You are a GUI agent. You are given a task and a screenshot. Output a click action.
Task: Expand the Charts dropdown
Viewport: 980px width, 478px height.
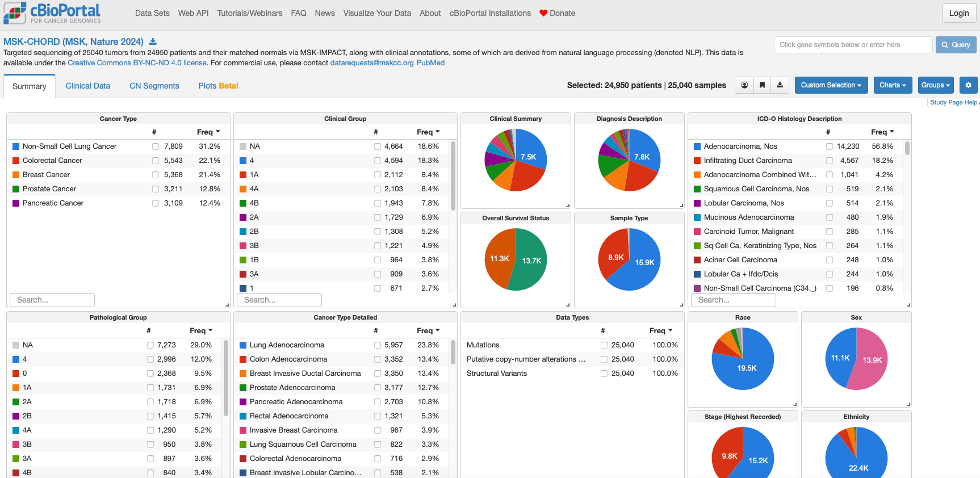(893, 85)
